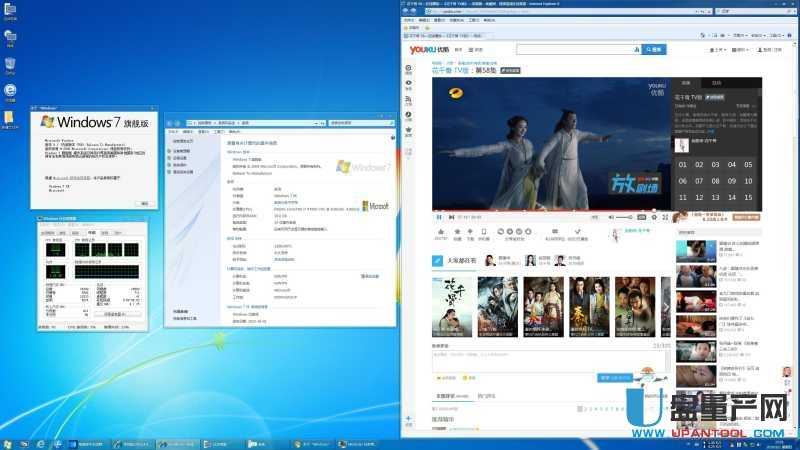Click the eye icon in Youku's left sidebar

408,83
